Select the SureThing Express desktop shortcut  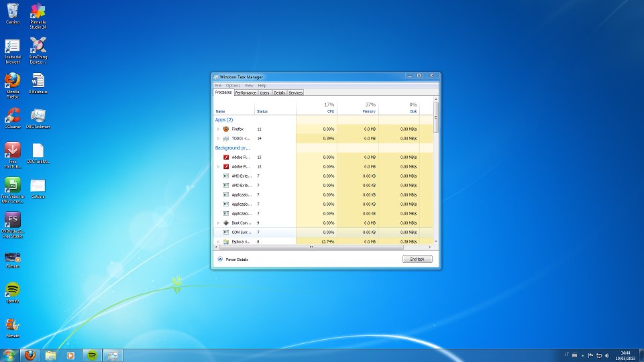(x=38, y=51)
